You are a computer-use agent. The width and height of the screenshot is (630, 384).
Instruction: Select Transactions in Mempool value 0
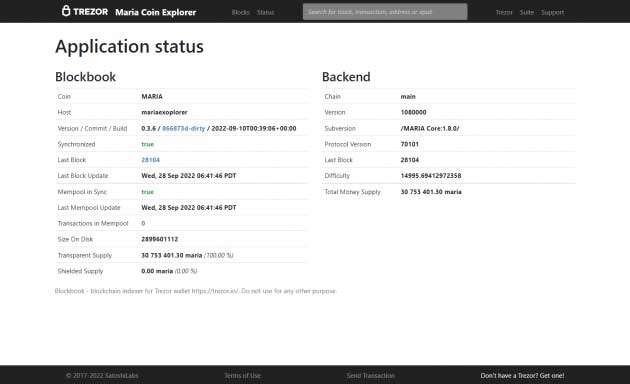coord(143,223)
